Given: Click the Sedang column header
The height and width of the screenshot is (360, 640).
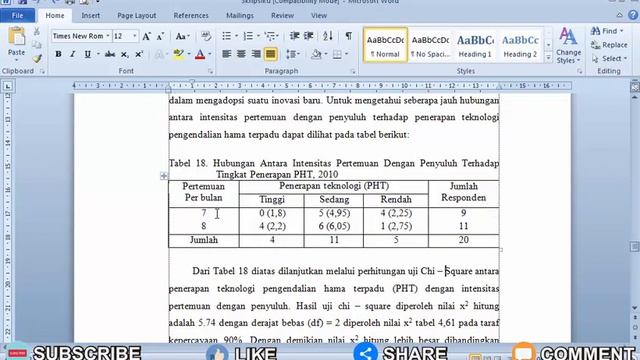Looking at the screenshot, I should [x=334, y=200].
